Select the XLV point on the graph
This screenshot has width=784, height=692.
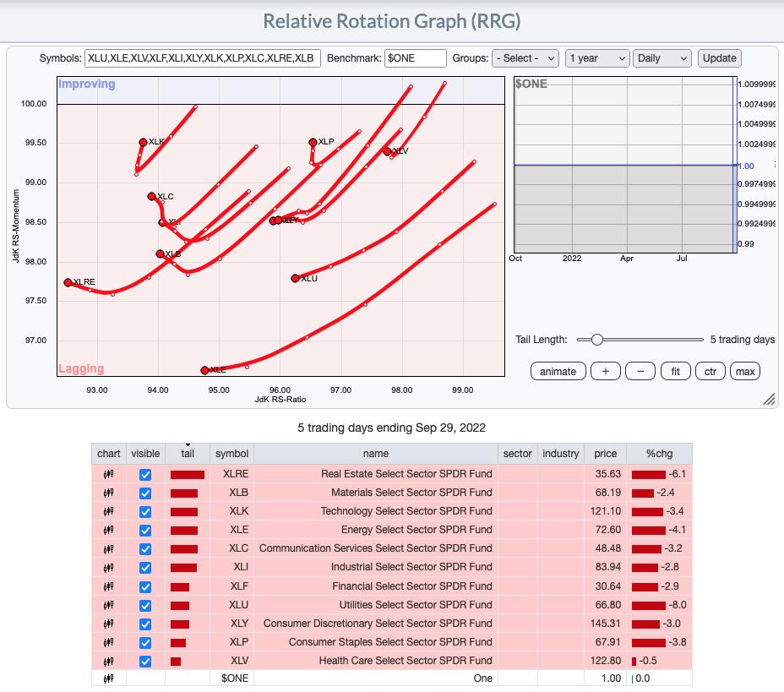tap(388, 151)
